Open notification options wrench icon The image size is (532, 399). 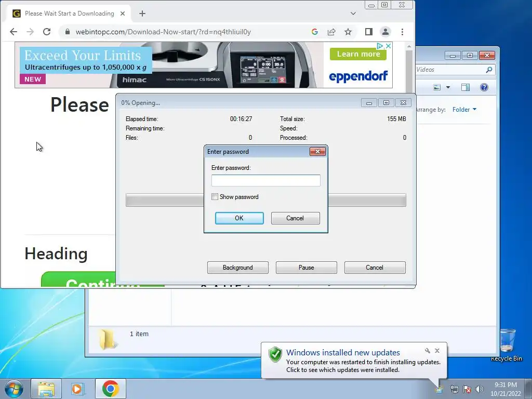(428, 351)
